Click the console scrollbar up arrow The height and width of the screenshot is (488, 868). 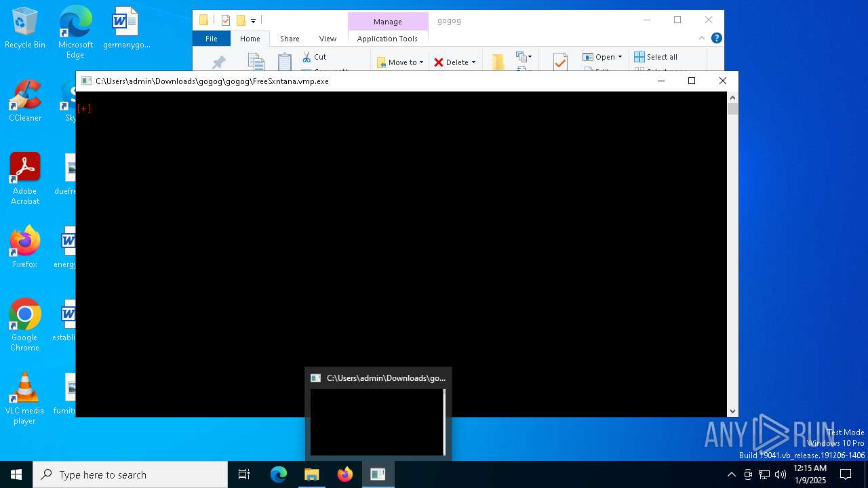point(732,98)
